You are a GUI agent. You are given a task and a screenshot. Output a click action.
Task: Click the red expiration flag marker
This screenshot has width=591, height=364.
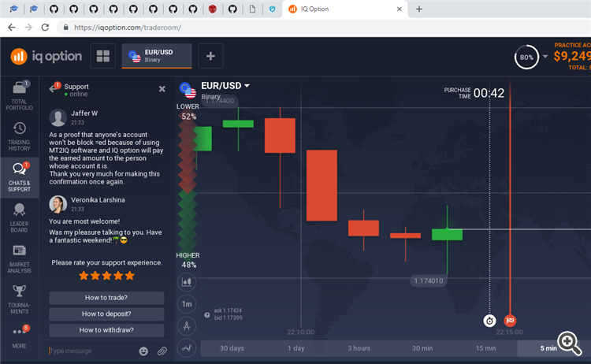[x=510, y=321]
